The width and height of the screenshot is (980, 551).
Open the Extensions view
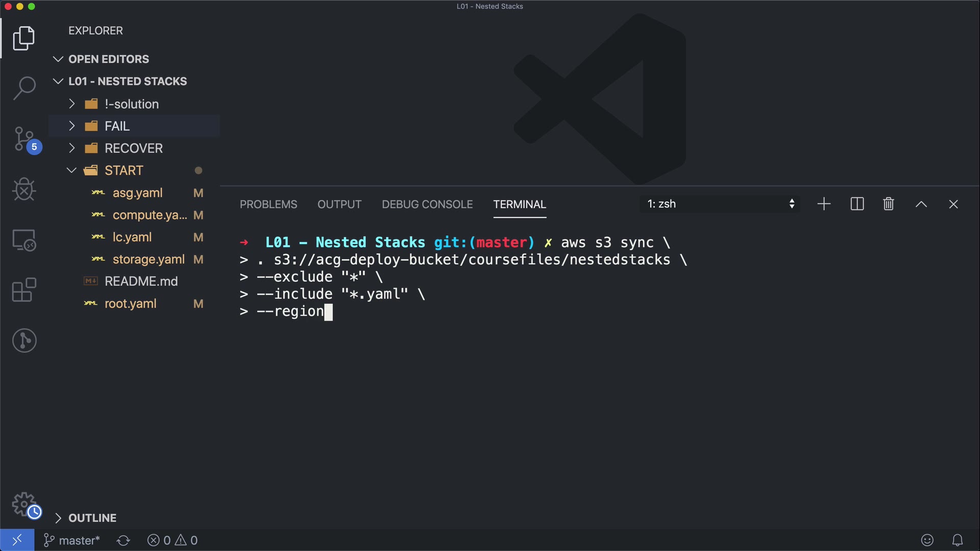click(24, 290)
